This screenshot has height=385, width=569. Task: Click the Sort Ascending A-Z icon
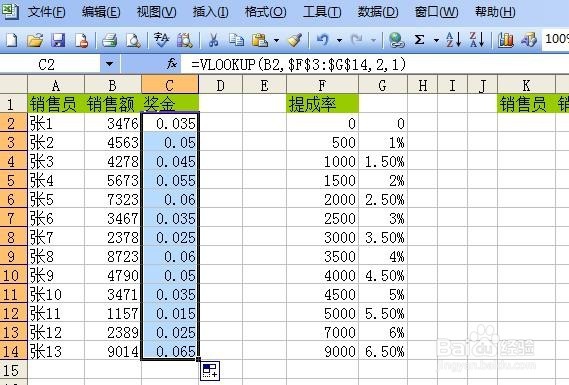[453, 40]
